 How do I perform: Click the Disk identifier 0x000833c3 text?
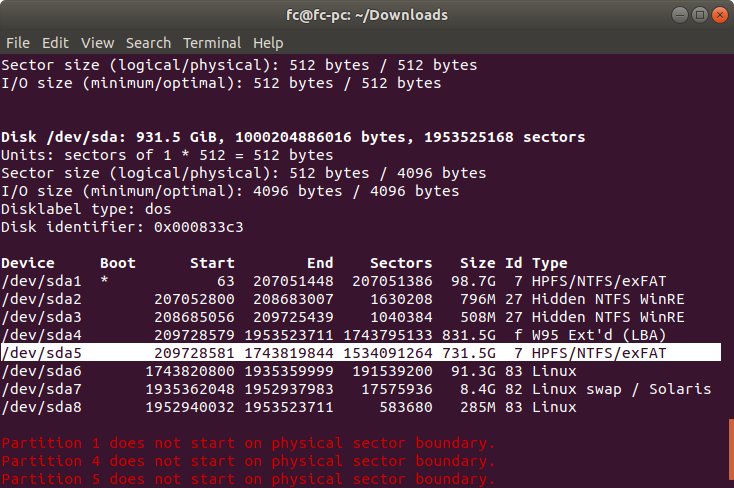point(122,227)
